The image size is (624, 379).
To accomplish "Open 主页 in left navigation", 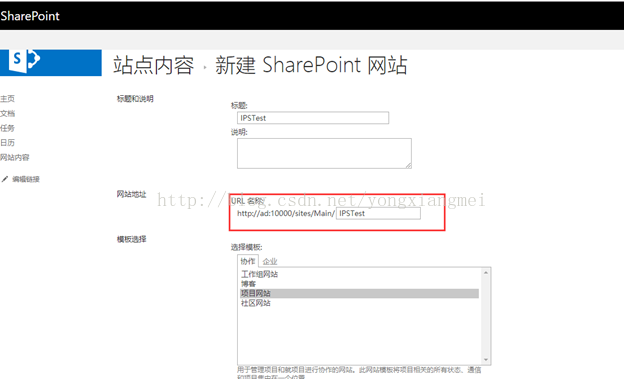I will pos(8,99).
